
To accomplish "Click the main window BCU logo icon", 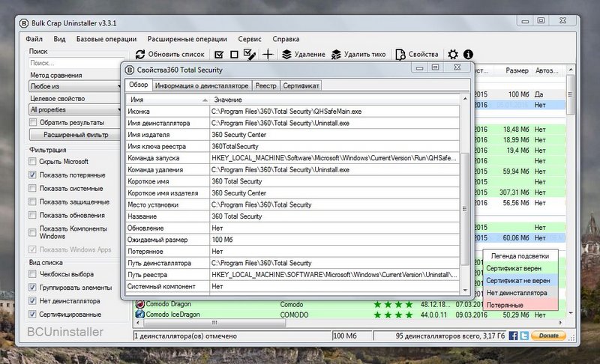I will tap(24, 23).
